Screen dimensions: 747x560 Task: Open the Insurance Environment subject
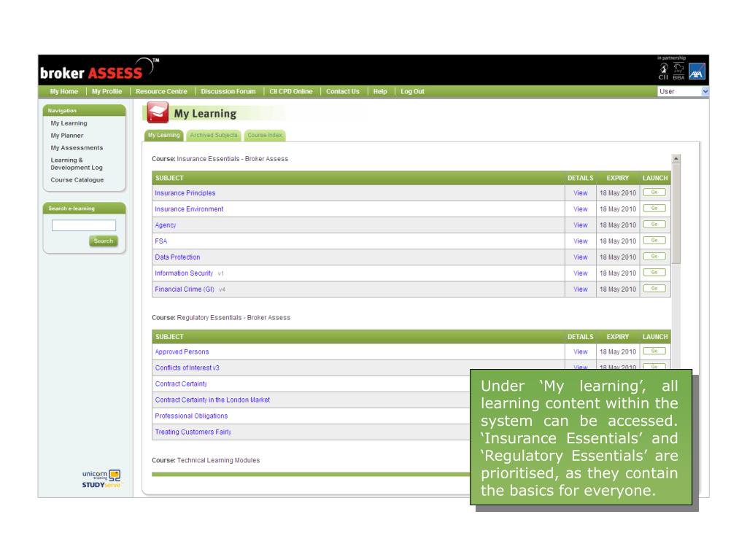pos(189,209)
